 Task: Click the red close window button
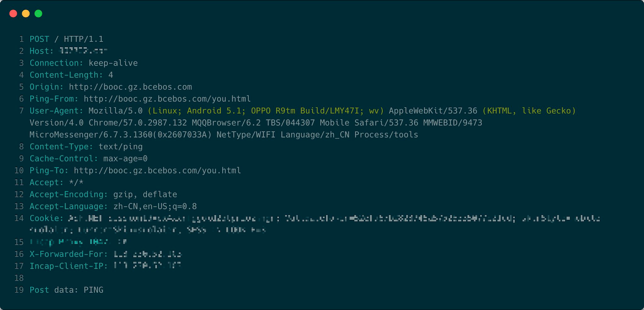tap(13, 14)
